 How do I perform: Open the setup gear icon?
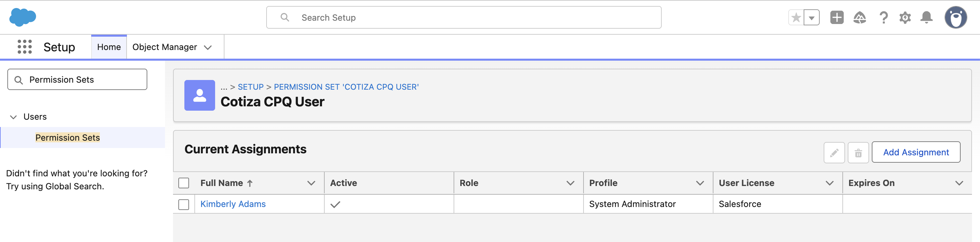905,17
